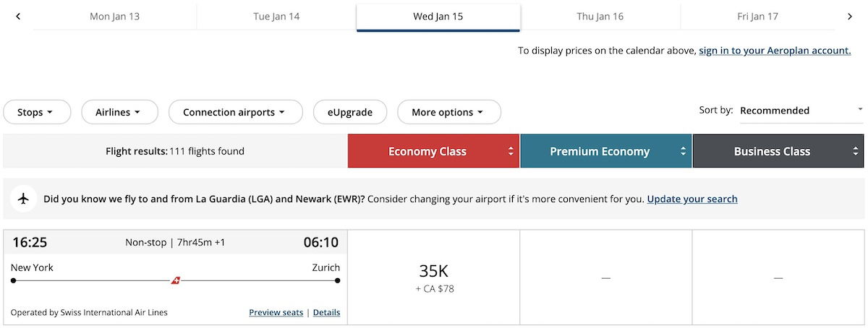Go to next dates with right arrow
The height and width of the screenshot is (328, 868).
point(850,17)
